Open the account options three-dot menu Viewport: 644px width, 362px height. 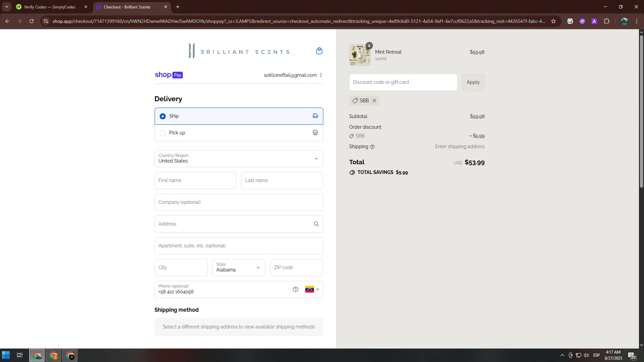pos(321,75)
